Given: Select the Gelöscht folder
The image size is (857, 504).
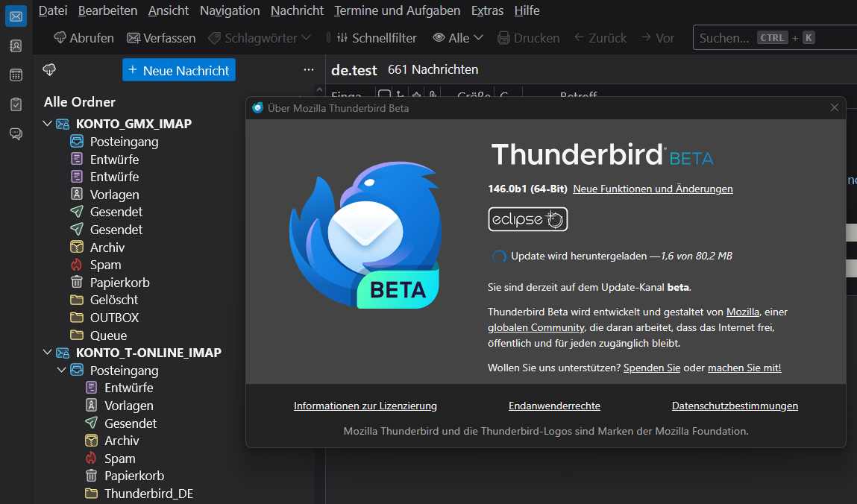Looking at the screenshot, I should (113, 300).
